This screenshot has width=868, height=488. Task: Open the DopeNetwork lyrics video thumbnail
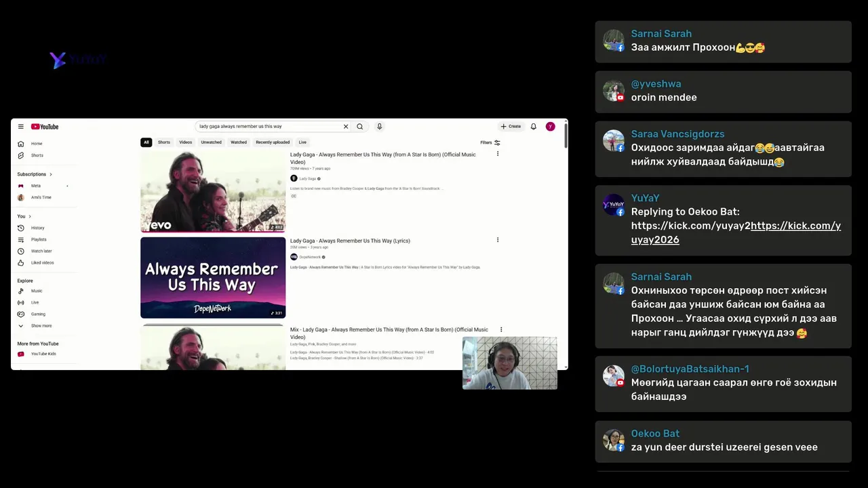[213, 277]
